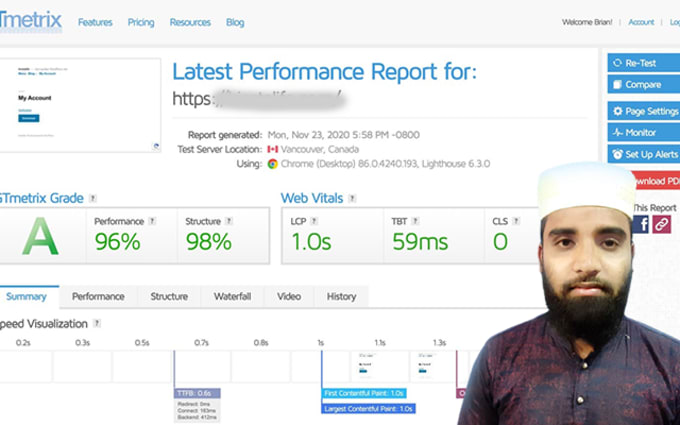
Task: Click the Canada flag icon
Action: tap(272, 149)
